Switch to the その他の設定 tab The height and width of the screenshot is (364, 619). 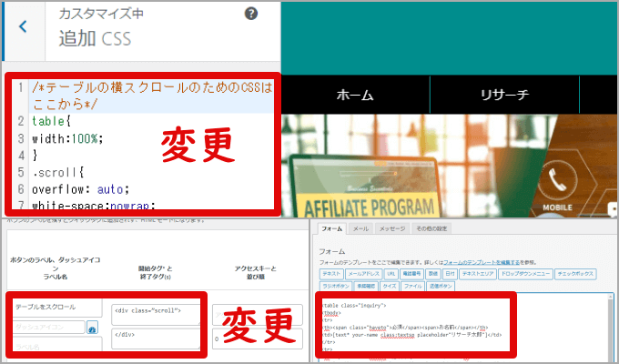(431, 228)
